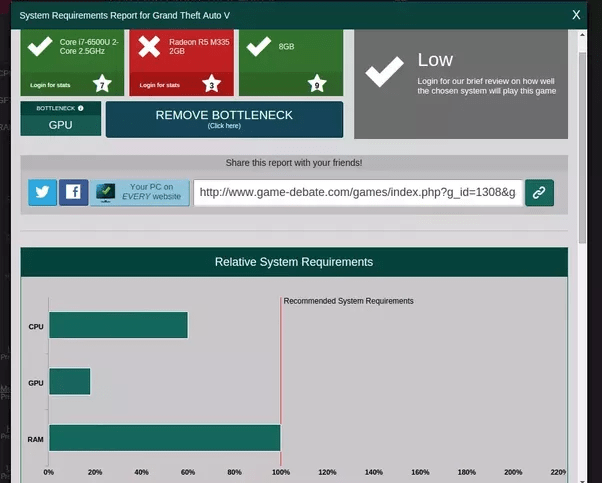This screenshot has height=483, width=602.
Task: Click the green checkmark on CPU card
Action: (40, 46)
